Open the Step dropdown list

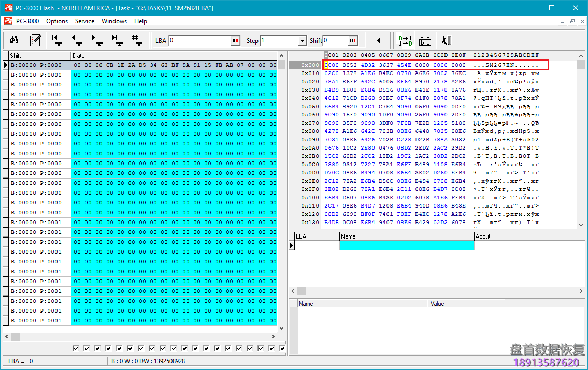(302, 41)
